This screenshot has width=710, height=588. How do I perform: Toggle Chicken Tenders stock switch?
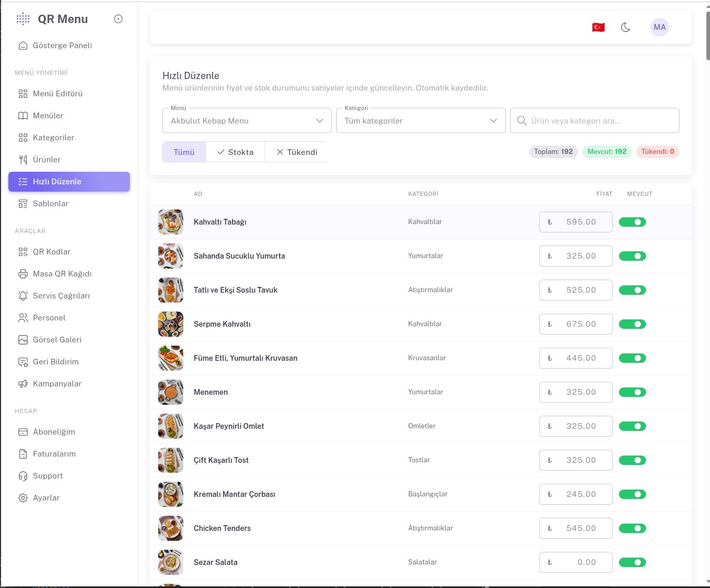[x=633, y=528]
